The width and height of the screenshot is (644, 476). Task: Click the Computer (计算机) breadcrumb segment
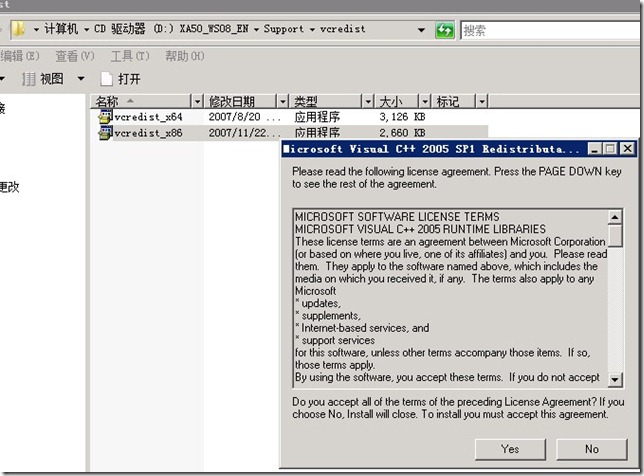click(x=61, y=29)
